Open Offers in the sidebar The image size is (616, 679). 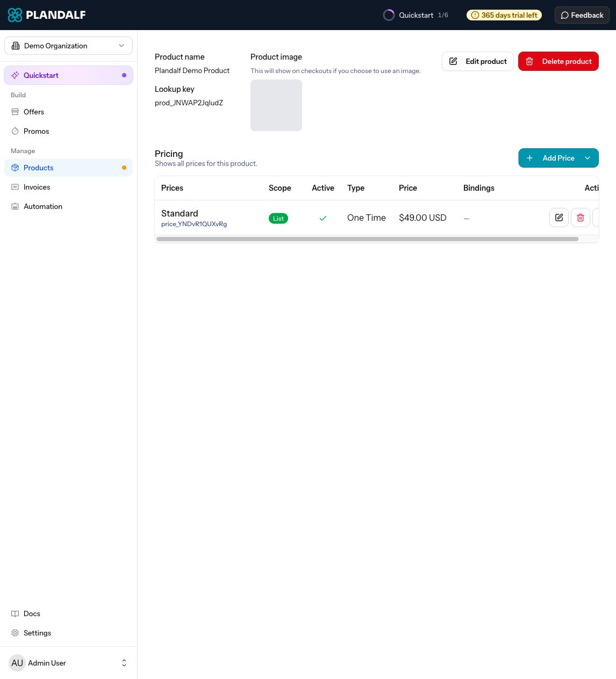coord(68,112)
